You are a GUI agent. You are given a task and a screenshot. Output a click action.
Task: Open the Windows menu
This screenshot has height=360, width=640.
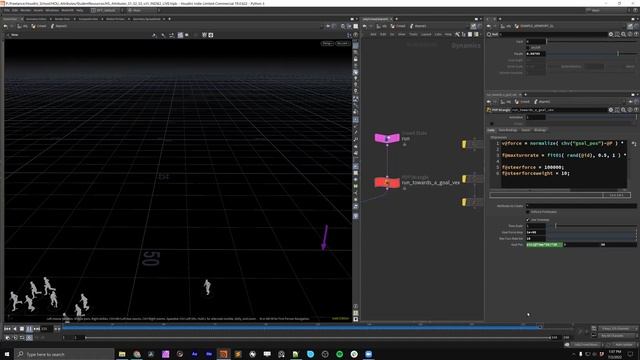tap(52, 10)
